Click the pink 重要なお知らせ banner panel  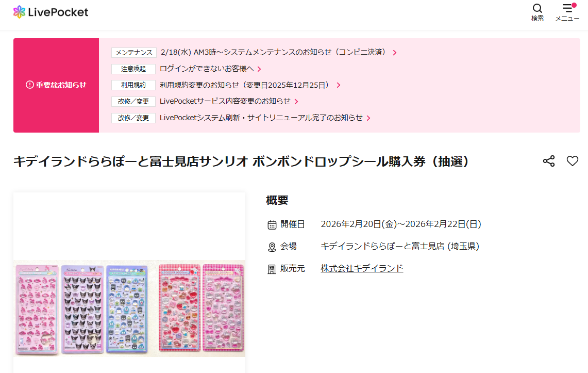coord(56,85)
